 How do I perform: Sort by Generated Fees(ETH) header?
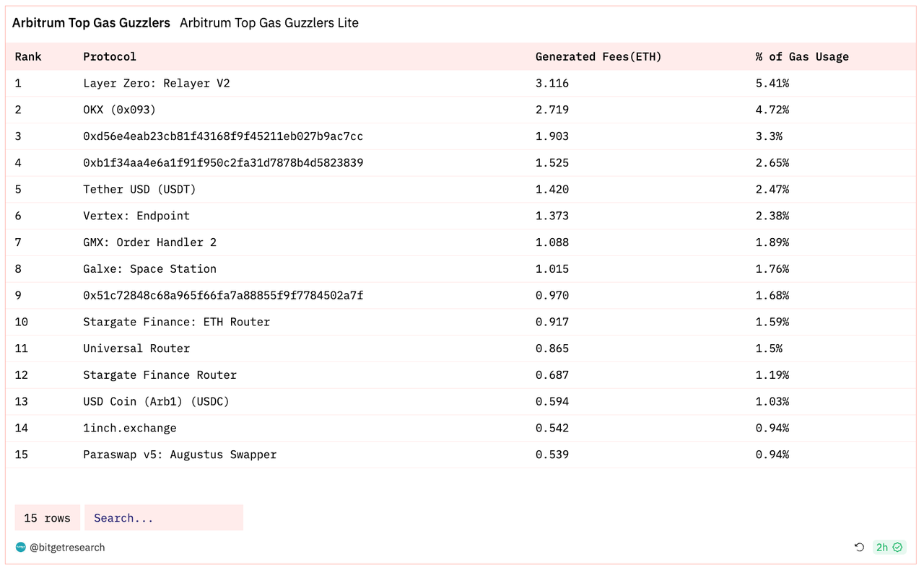point(598,56)
